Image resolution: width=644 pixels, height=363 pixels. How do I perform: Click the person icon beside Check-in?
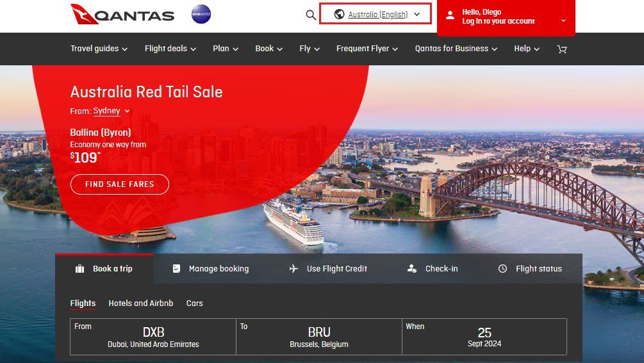pos(412,269)
